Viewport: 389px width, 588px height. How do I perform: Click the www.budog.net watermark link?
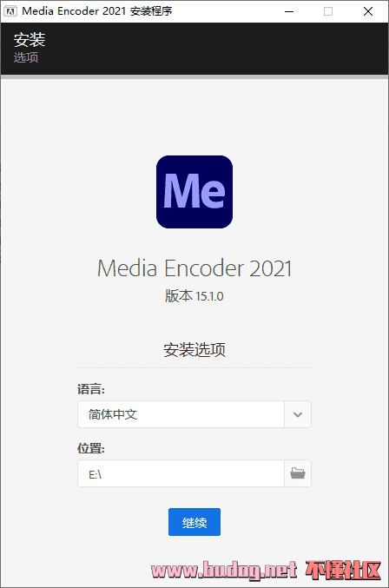click(x=224, y=571)
